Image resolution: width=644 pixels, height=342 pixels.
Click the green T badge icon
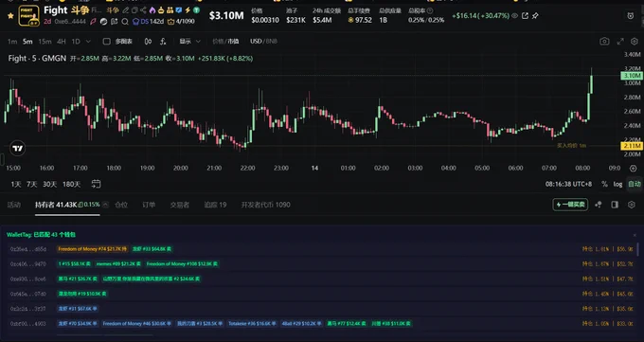click(197, 10)
